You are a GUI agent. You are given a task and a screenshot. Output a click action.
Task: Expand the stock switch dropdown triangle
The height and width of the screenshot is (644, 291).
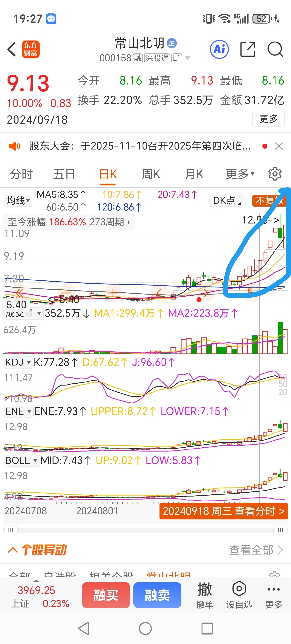click(187, 58)
